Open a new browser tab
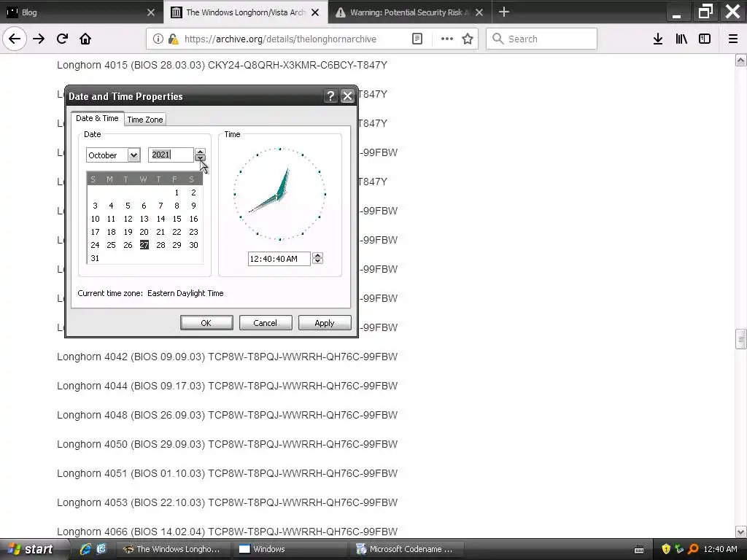 pos(504,12)
